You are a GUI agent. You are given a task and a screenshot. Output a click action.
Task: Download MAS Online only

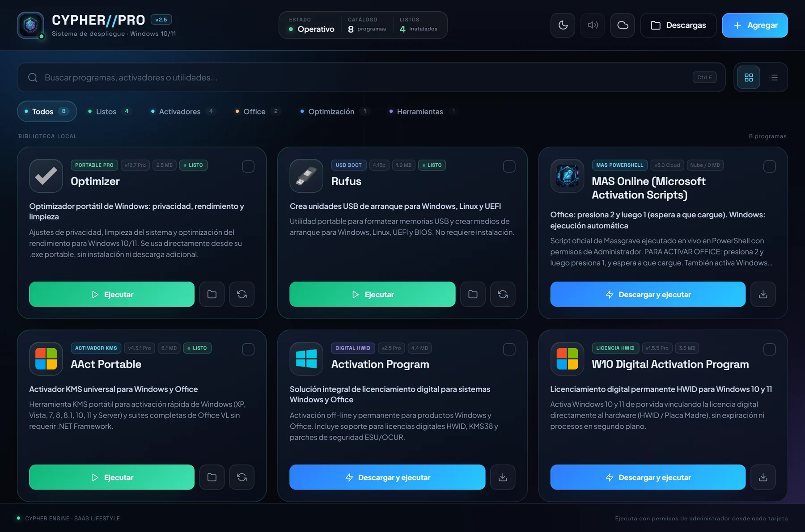tap(763, 294)
